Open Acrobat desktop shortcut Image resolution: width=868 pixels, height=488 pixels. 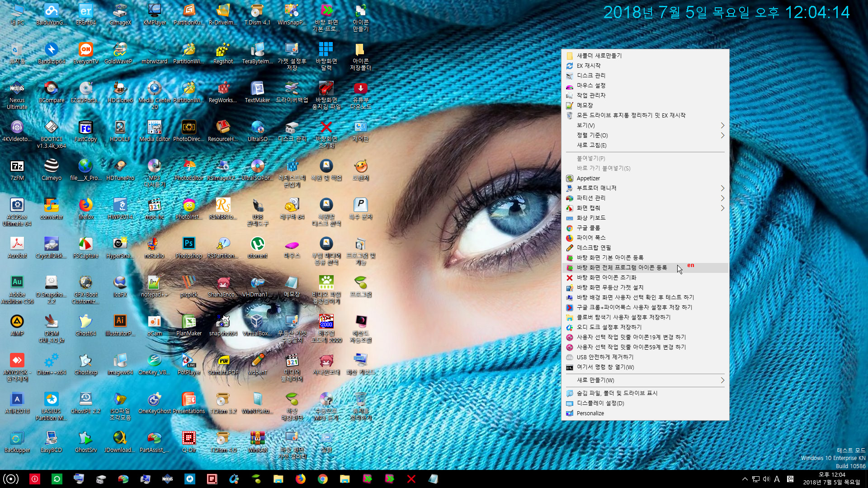coord(17,248)
